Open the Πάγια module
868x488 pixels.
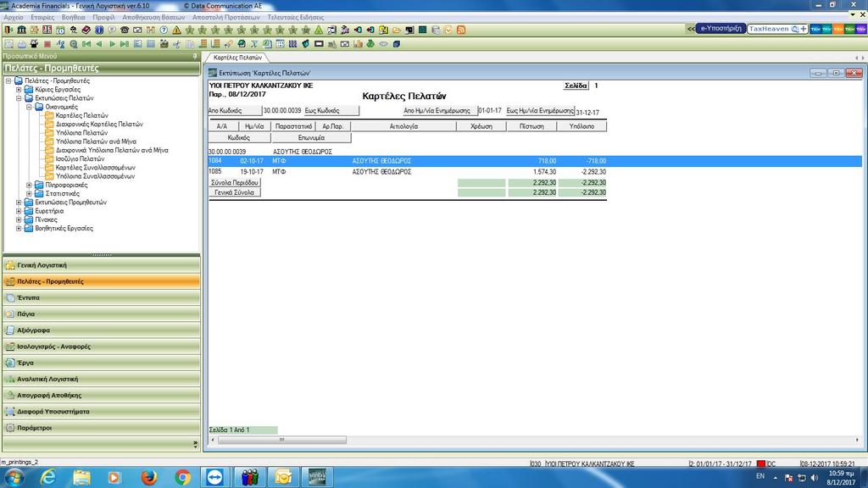tap(102, 313)
